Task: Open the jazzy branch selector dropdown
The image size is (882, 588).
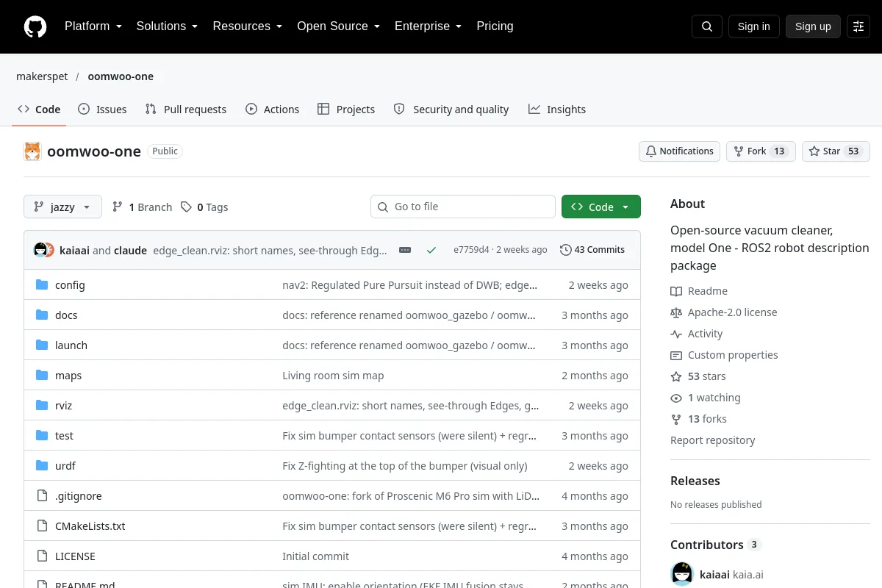Action: coord(62,207)
